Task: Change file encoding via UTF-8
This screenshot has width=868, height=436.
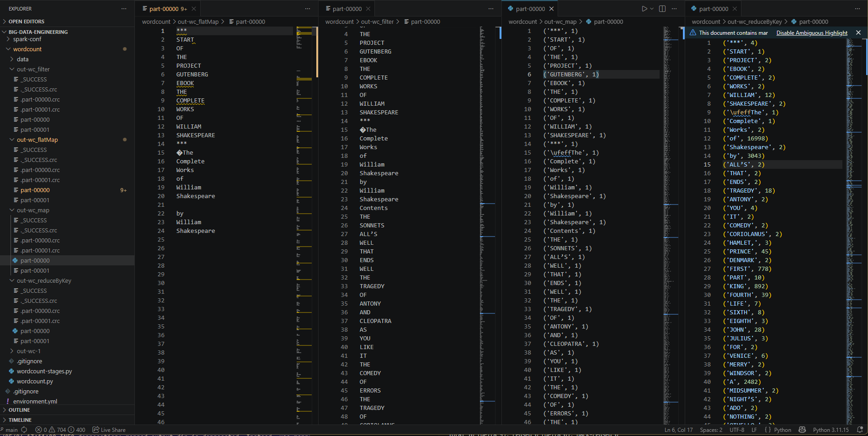Action: pyautogui.click(x=737, y=430)
